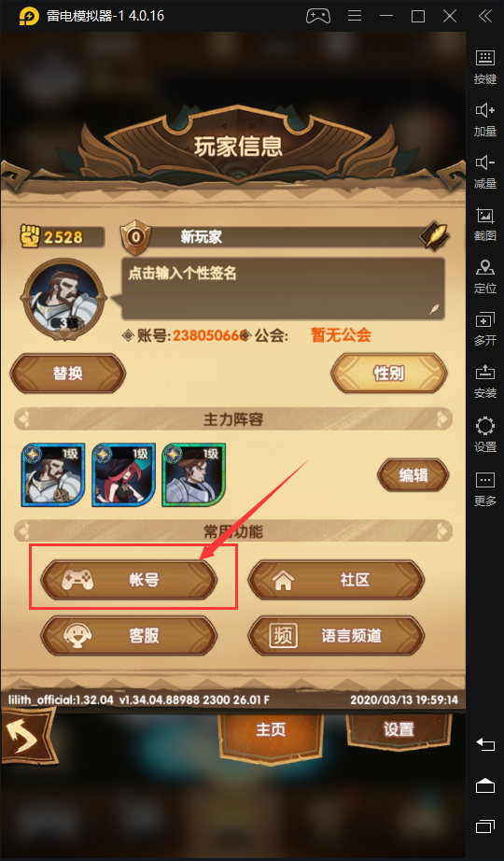Open the 帐号 account button
The height and width of the screenshot is (861, 504).
[129, 579]
